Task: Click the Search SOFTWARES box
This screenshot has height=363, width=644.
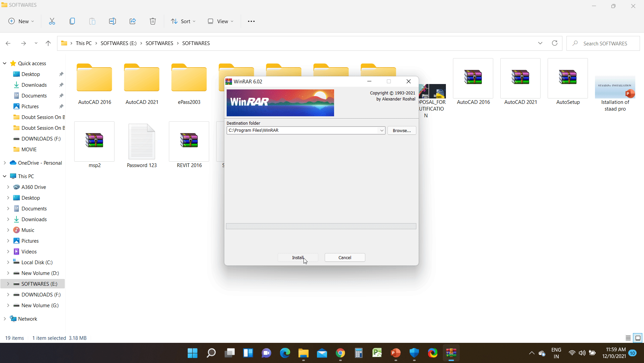Action: (x=603, y=43)
